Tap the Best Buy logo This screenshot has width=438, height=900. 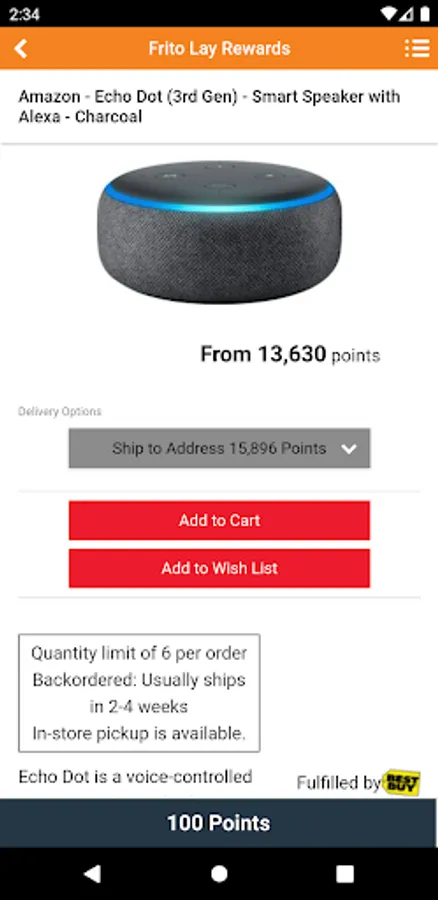click(401, 782)
